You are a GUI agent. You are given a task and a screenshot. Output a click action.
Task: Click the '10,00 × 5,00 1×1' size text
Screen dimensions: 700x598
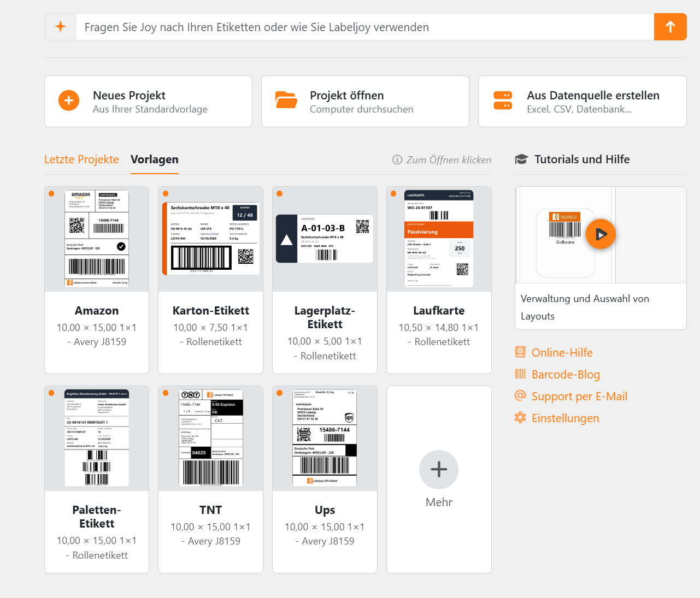pos(325,341)
